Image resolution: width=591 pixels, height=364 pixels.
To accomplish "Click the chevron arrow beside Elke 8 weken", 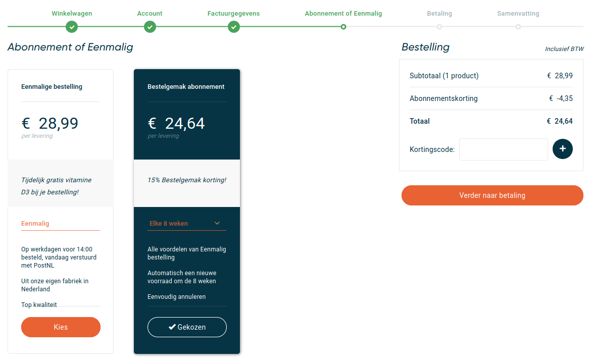I will [217, 223].
